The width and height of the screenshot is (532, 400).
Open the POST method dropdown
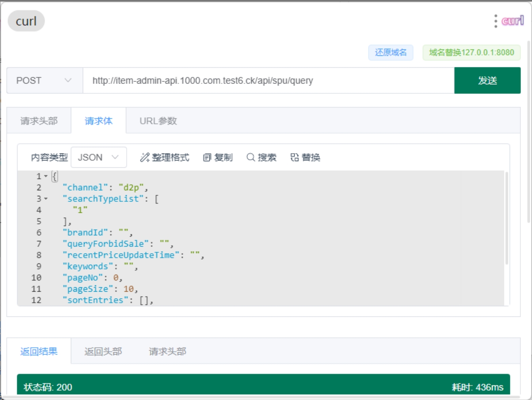click(x=45, y=80)
